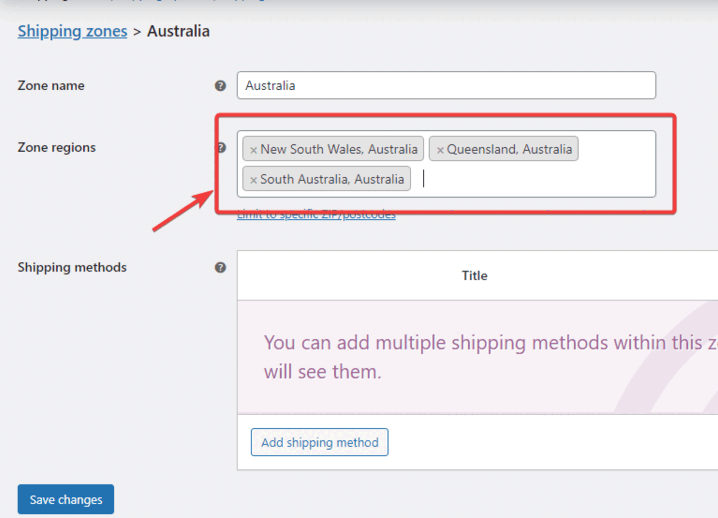The height and width of the screenshot is (518, 718).
Task: Select the Queensland, Australia tag
Action: click(504, 149)
